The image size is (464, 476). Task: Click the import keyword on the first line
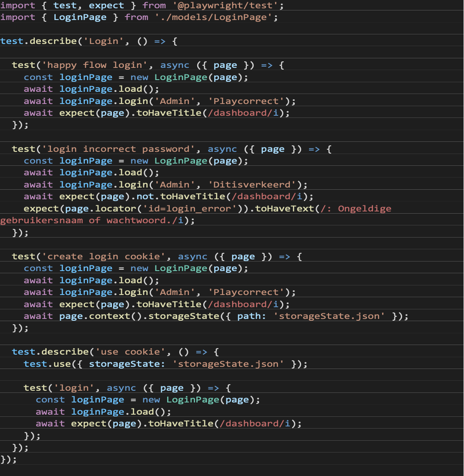coord(17,5)
